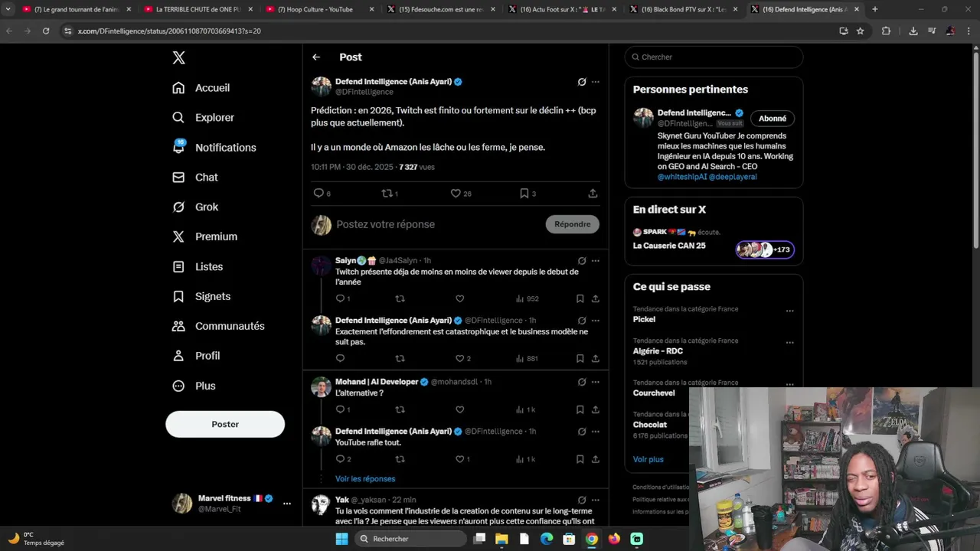980x551 pixels.
Task: Open Marvel fitness account menu
Action: 233,504
